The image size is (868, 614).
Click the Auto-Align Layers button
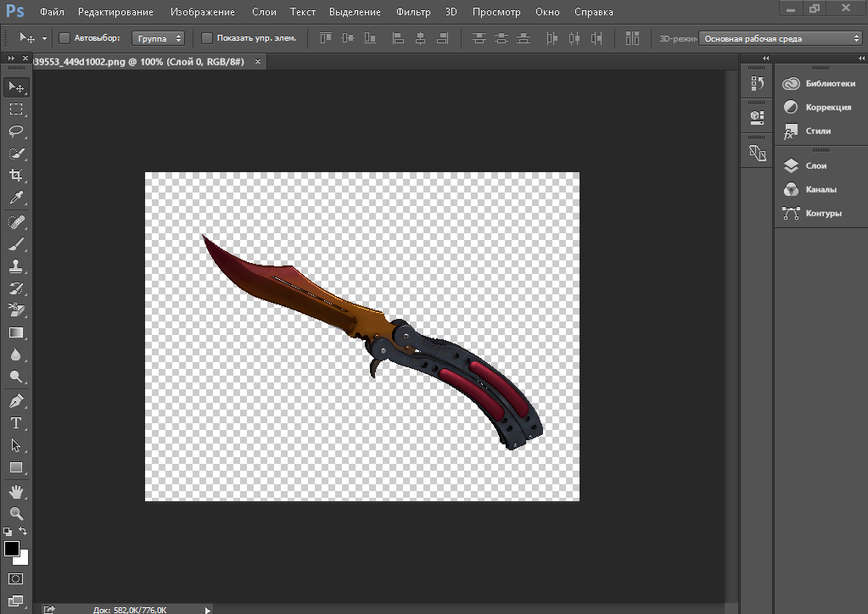pos(632,38)
